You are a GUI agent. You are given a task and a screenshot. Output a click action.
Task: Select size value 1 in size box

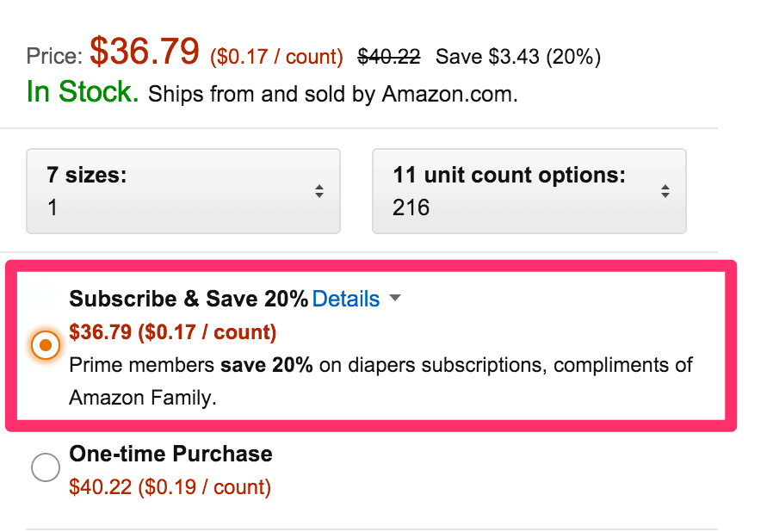(x=53, y=207)
